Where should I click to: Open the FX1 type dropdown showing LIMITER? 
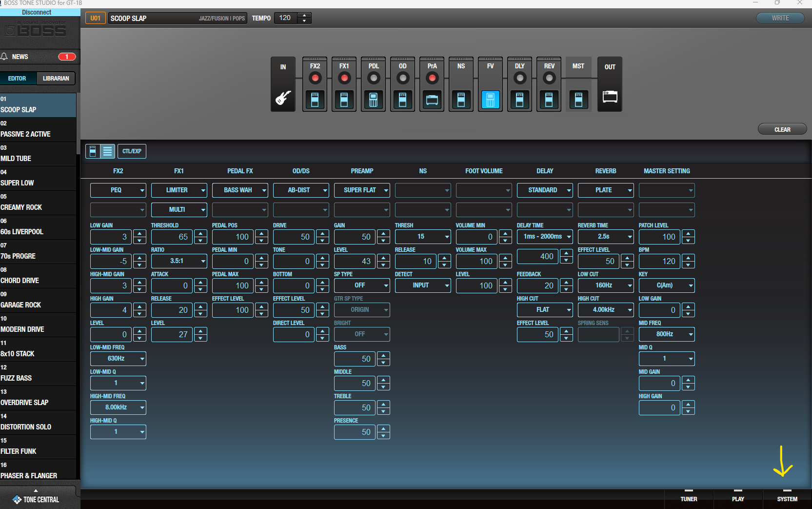[x=179, y=190]
